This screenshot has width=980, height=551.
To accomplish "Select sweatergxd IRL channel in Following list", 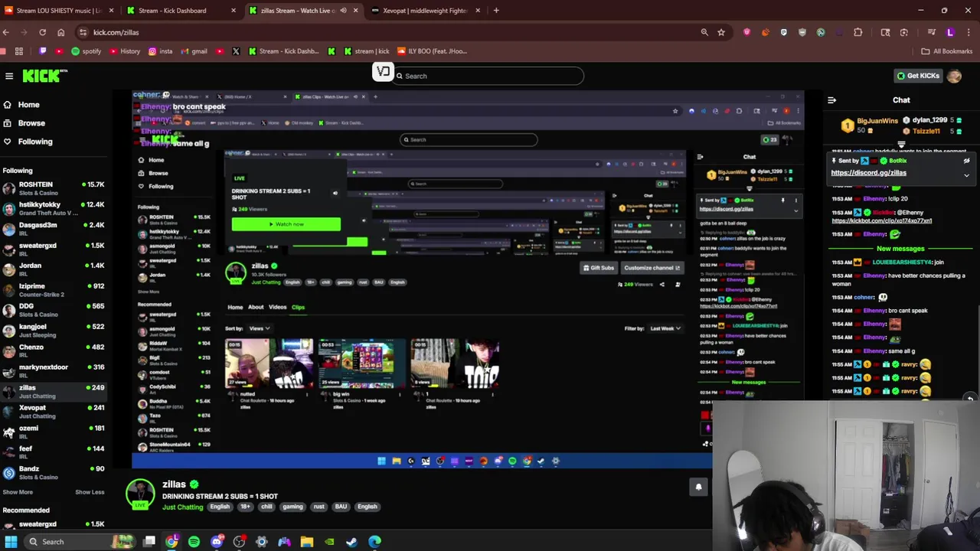I will pos(54,249).
